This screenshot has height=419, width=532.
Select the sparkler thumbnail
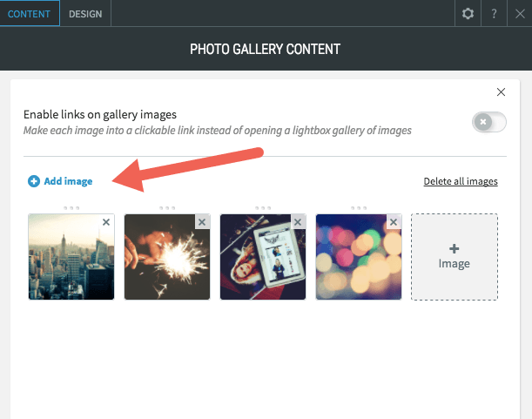coord(167,257)
